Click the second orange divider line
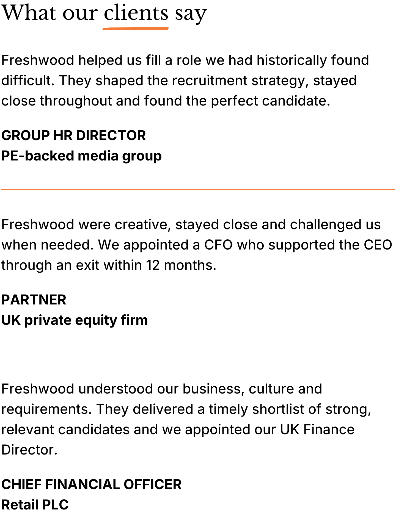396x532 pixels. [198, 354]
